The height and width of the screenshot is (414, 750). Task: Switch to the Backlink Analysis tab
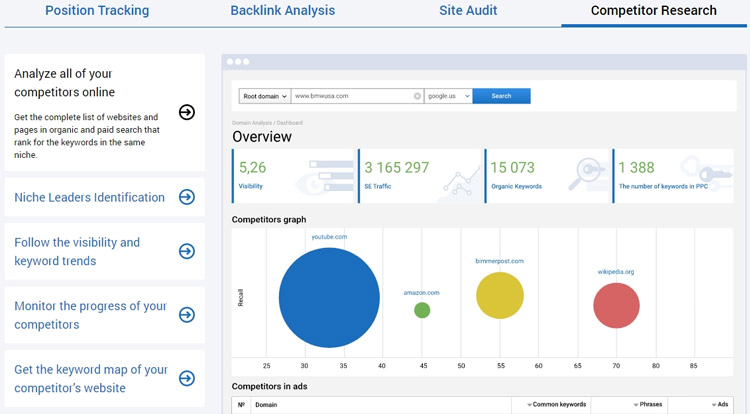[283, 11]
